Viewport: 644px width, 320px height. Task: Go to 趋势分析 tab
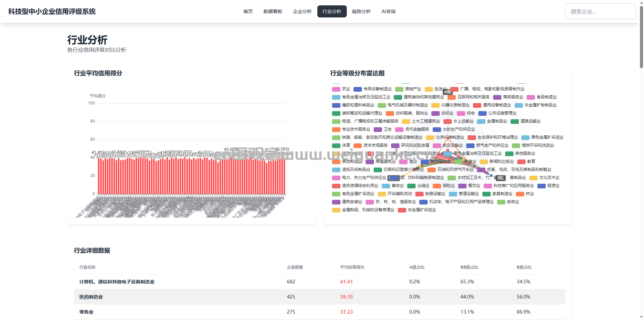(x=361, y=11)
